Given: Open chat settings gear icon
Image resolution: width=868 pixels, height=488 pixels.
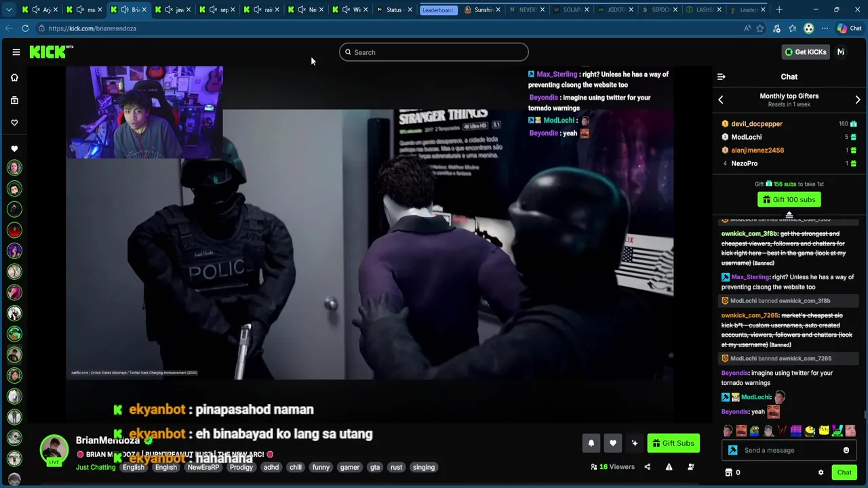Looking at the screenshot, I should coord(821,472).
